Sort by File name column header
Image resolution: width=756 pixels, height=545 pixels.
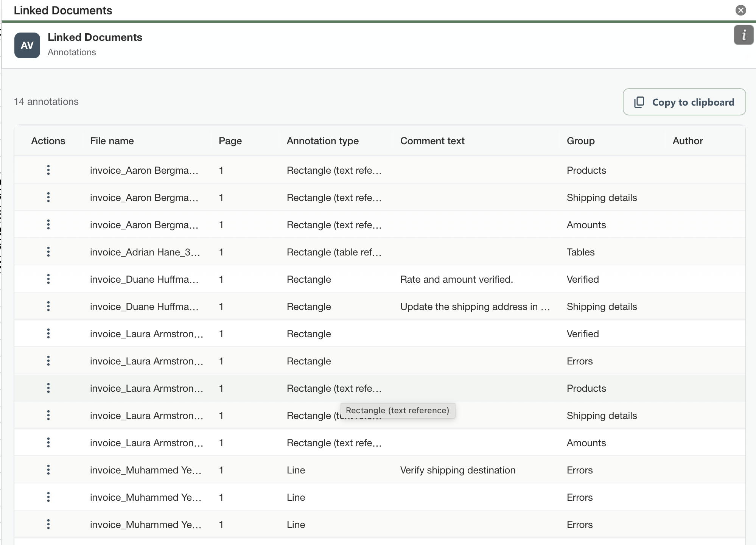112,141
